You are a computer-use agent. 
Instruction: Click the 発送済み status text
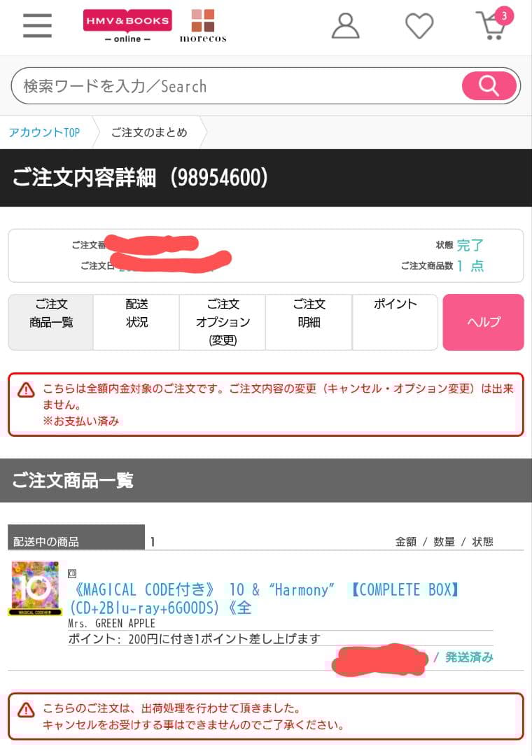click(469, 657)
